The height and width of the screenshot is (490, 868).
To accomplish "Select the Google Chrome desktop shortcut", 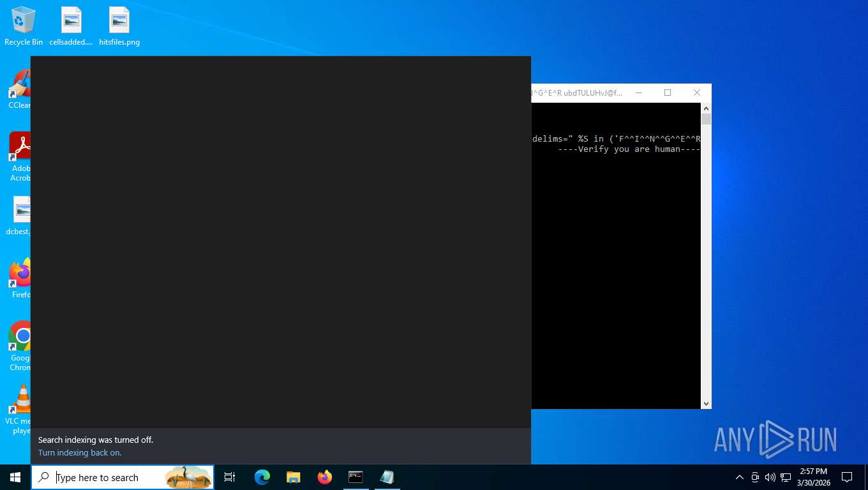I will click(20, 346).
